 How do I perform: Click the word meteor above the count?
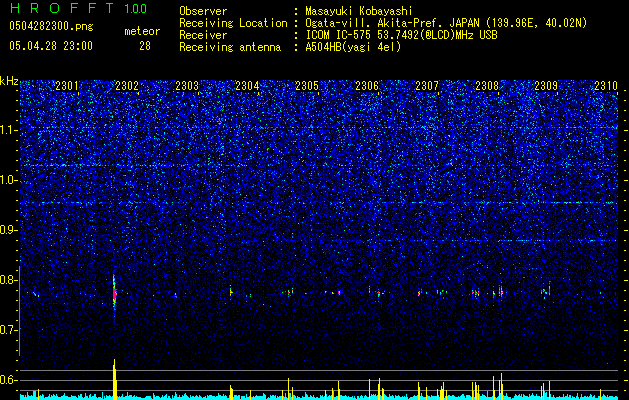point(142,31)
